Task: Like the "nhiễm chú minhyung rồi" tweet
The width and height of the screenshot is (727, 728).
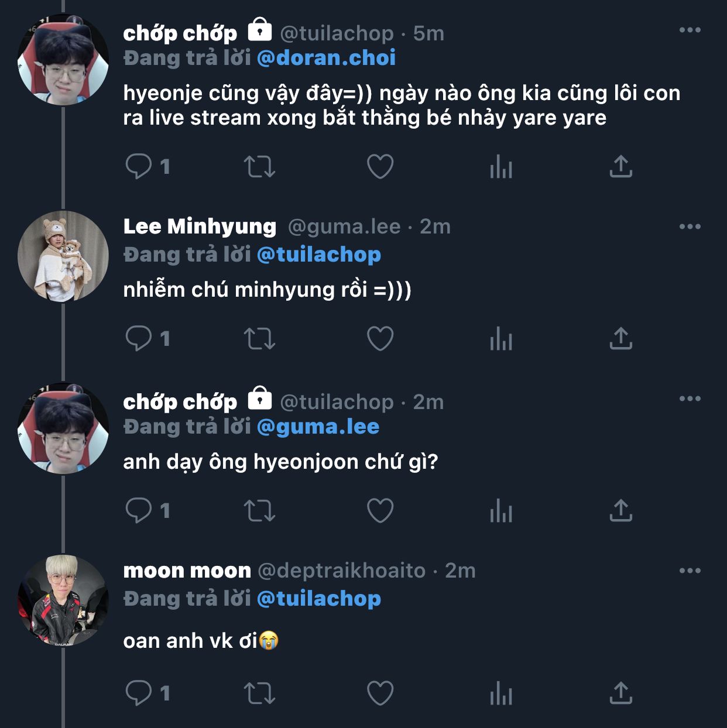Action: (x=380, y=338)
